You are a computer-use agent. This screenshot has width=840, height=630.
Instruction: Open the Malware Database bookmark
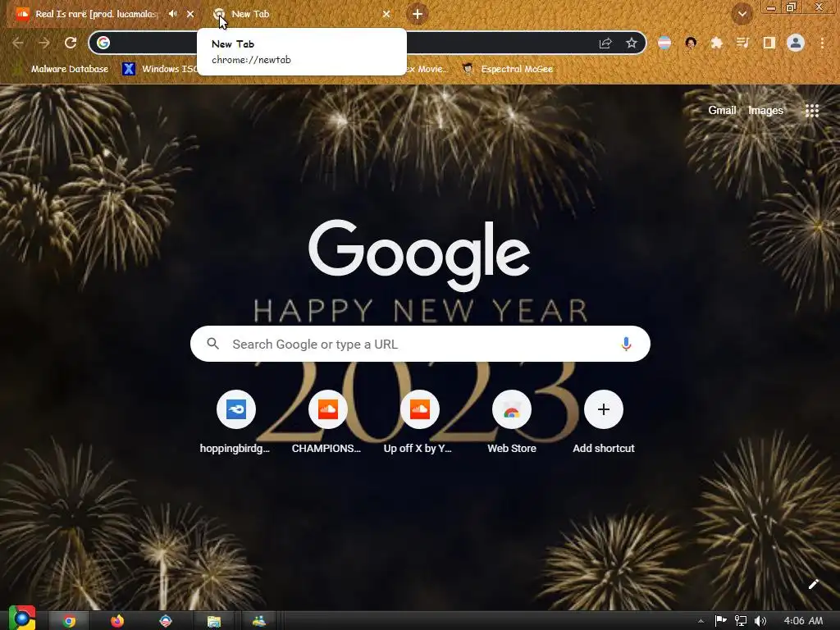[x=62, y=69]
